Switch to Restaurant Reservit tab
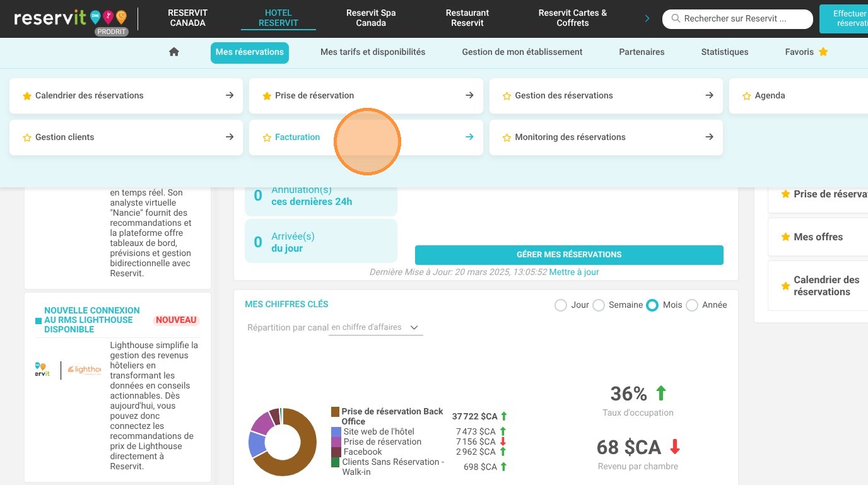This screenshot has width=868, height=485. [467, 18]
